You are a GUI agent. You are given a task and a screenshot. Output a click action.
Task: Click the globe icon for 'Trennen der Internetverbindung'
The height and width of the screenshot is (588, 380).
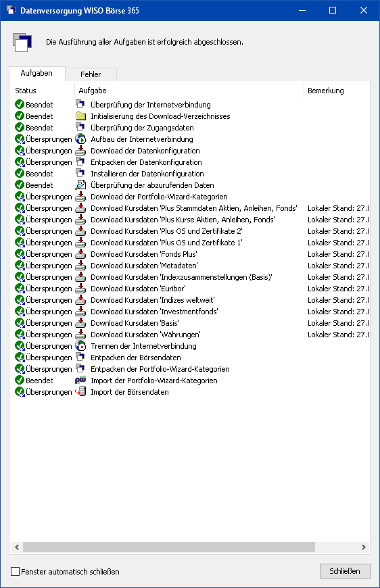click(x=80, y=346)
